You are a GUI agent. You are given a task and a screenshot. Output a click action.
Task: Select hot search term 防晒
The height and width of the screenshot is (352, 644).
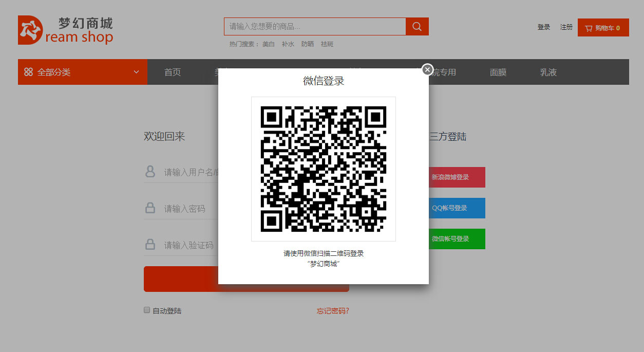click(308, 44)
